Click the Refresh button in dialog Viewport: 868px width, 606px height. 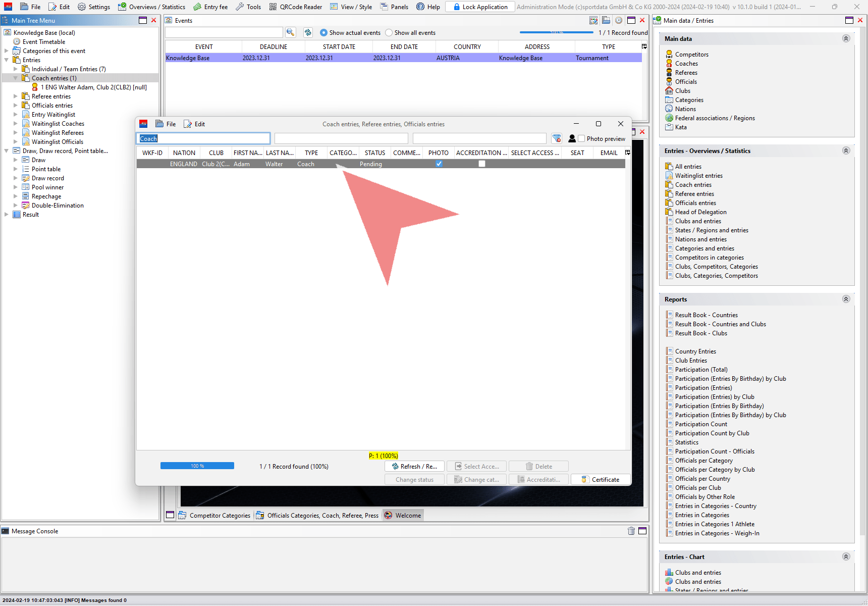[x=414, y=466]
